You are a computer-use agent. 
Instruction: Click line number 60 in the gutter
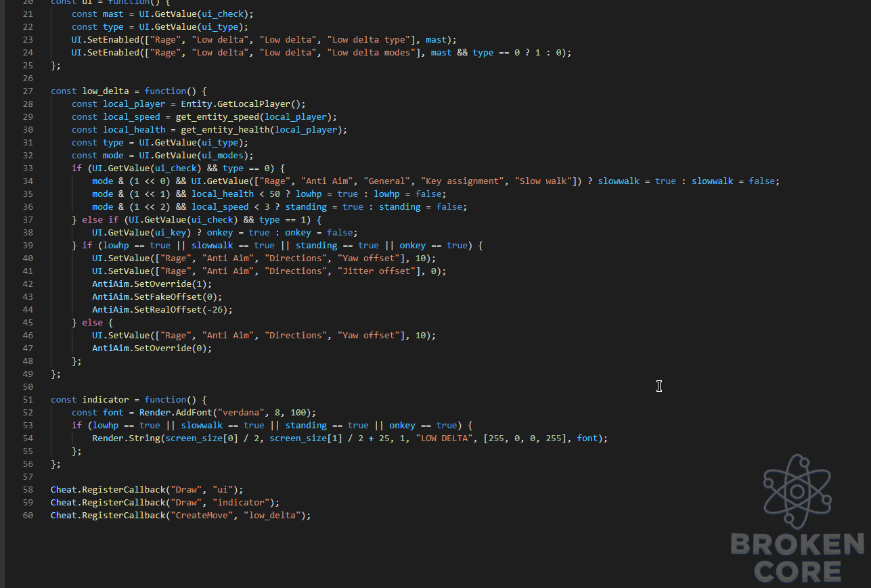point(28,516)
